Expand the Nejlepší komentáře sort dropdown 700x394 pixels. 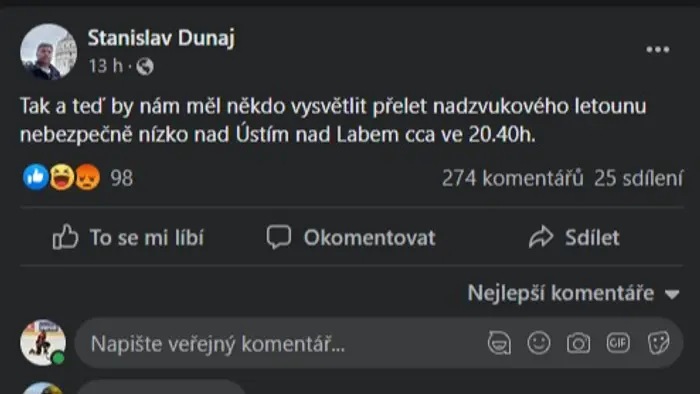point(573,293)
